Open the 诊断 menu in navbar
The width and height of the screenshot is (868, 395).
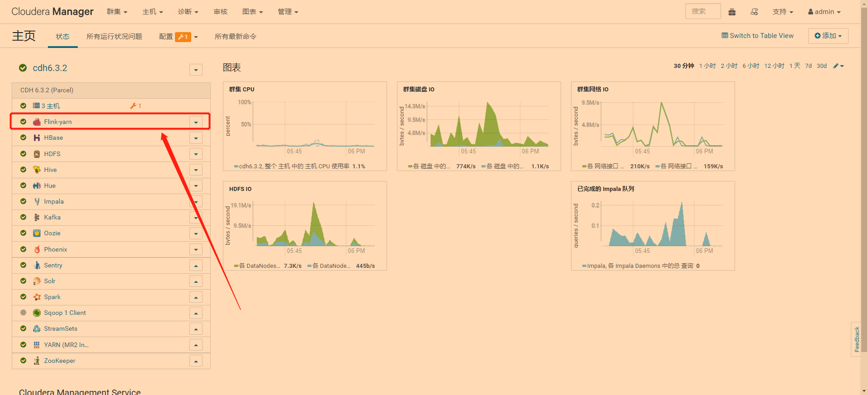coord(188,12)
